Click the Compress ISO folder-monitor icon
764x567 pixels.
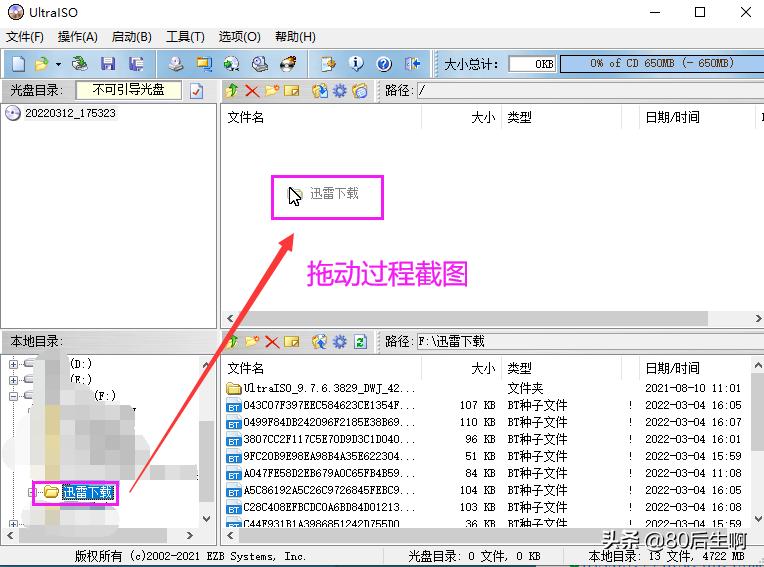[x=204, y=64]
